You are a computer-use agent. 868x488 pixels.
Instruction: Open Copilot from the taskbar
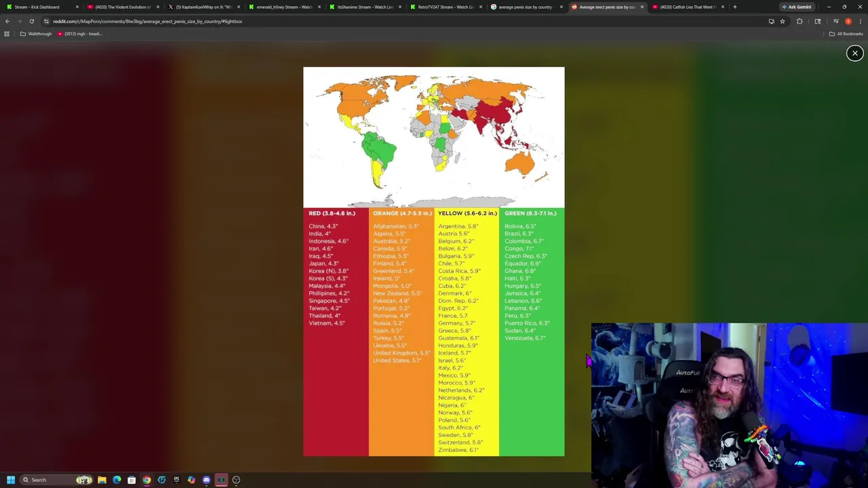tap(191, 480)
